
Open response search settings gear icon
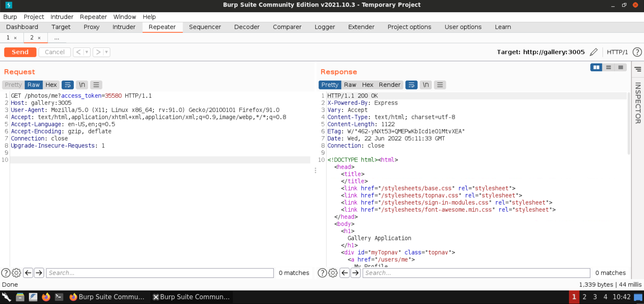(333, 273)
